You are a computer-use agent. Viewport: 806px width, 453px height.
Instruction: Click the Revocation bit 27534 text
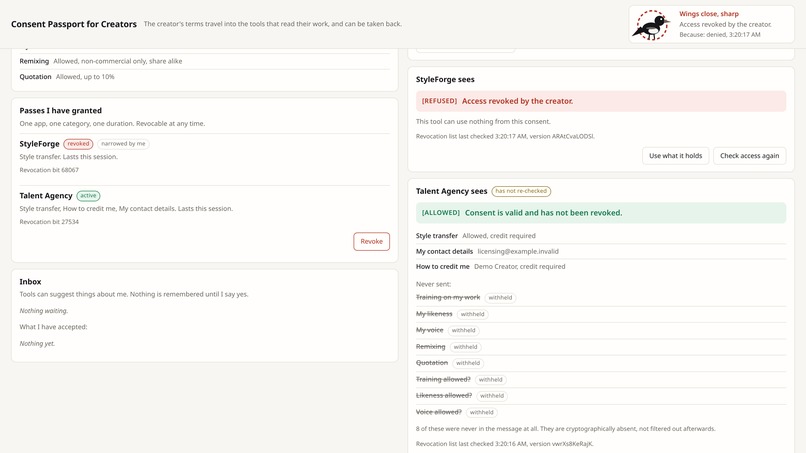49,222
